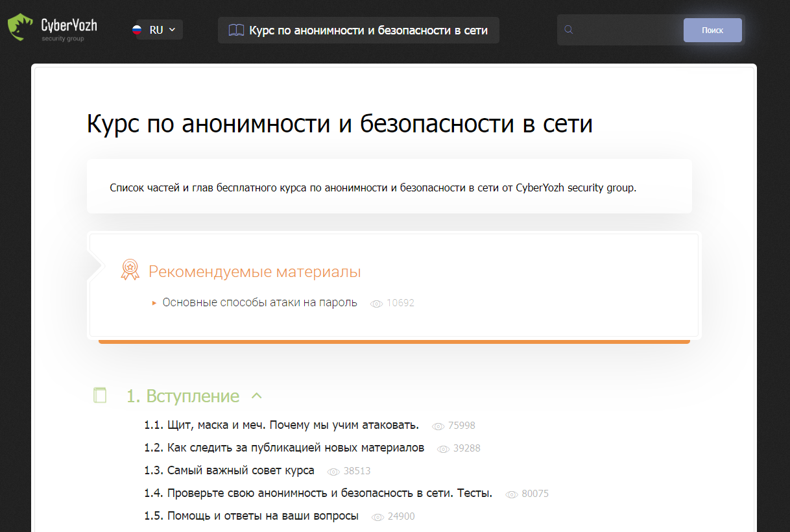Open Основные способы атаки на пароль link
790x532 pixels.
point(259,302)
